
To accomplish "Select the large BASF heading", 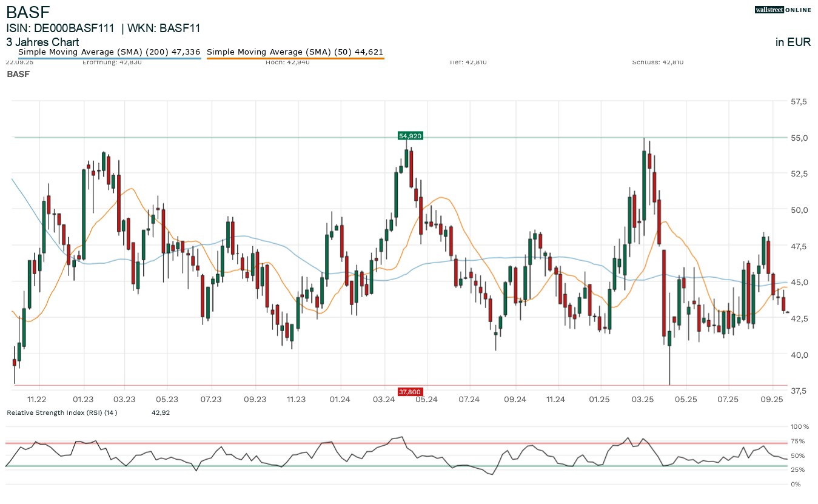I will (28, 12).
